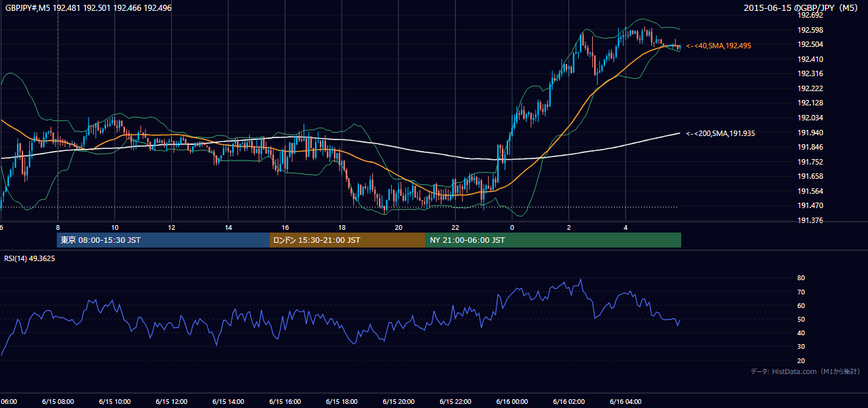Click hour tick 18 under the price chart
868x408 pixels.
coord(342,227)
